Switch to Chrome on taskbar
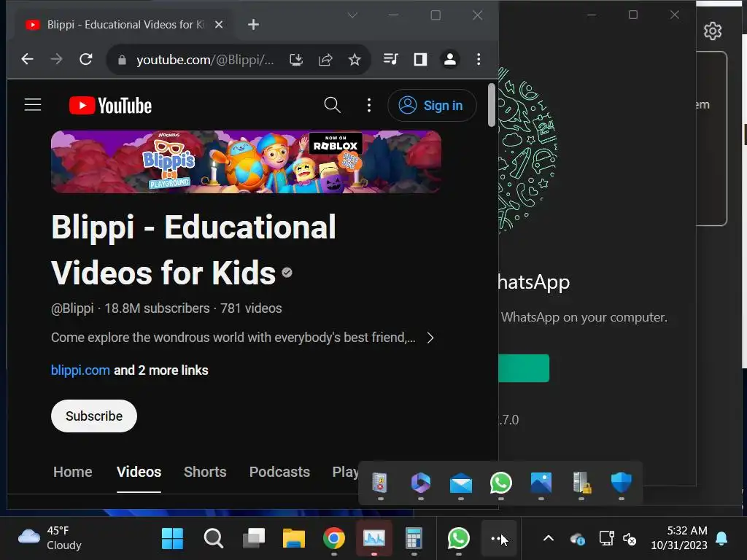This screenshot has height=560, width=747. point(334,539)
